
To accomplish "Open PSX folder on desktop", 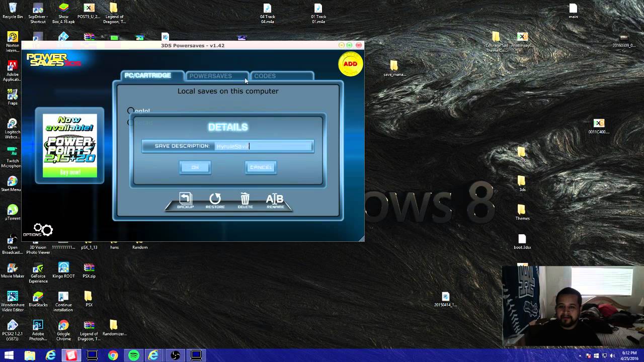I will point(89,299).
